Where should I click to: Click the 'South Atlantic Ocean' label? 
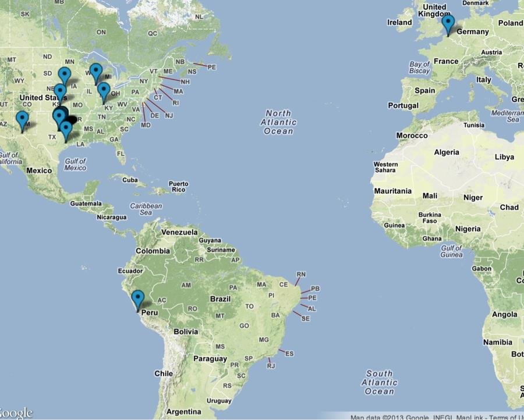tap(380, 382)
